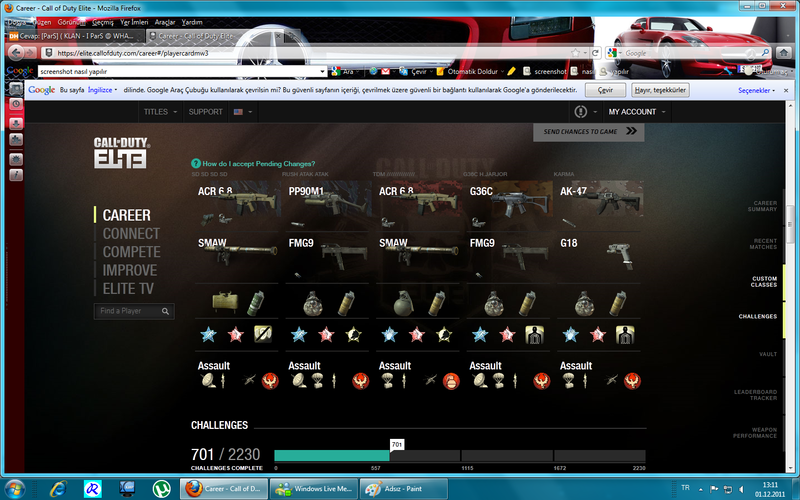Click the search magnifier in Find a Player
The height and width of the screenshot is (500, 800).
[x=165, y=311]
